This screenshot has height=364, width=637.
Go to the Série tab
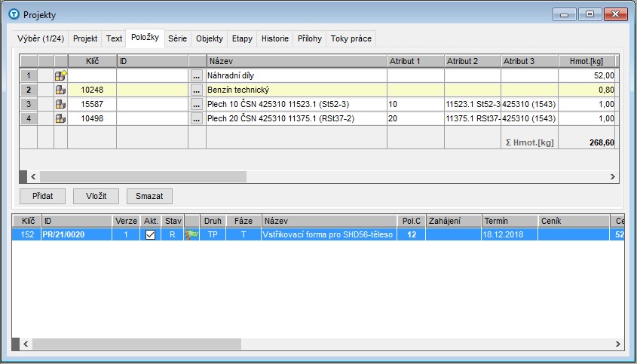coord(178,38)
